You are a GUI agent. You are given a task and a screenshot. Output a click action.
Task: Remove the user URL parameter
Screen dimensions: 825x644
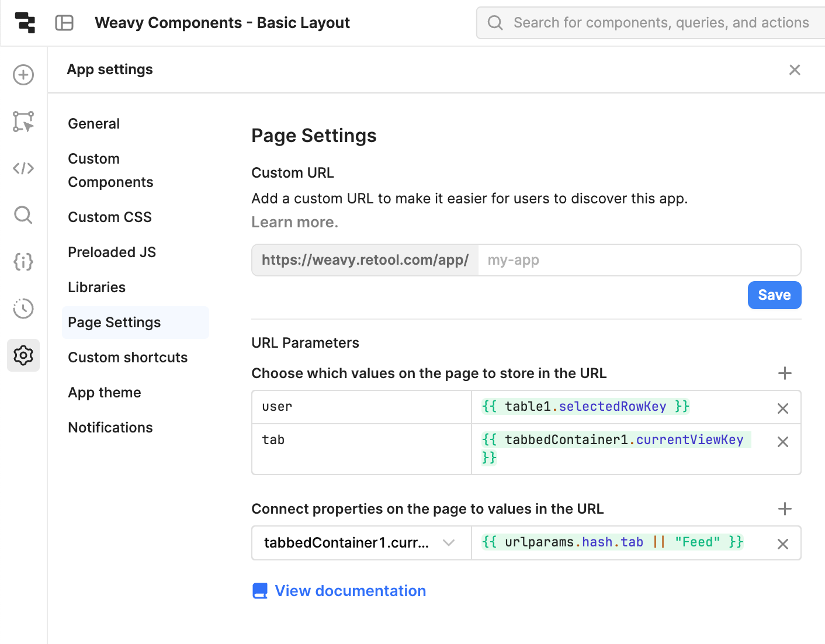pos(783,408)
